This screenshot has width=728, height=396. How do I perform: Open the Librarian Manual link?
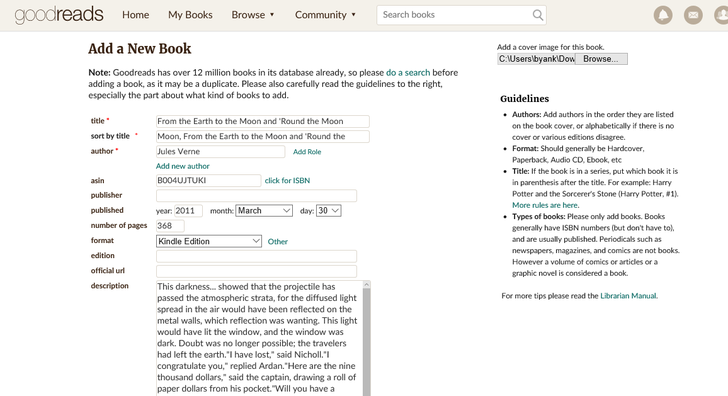tap(628, 296)
